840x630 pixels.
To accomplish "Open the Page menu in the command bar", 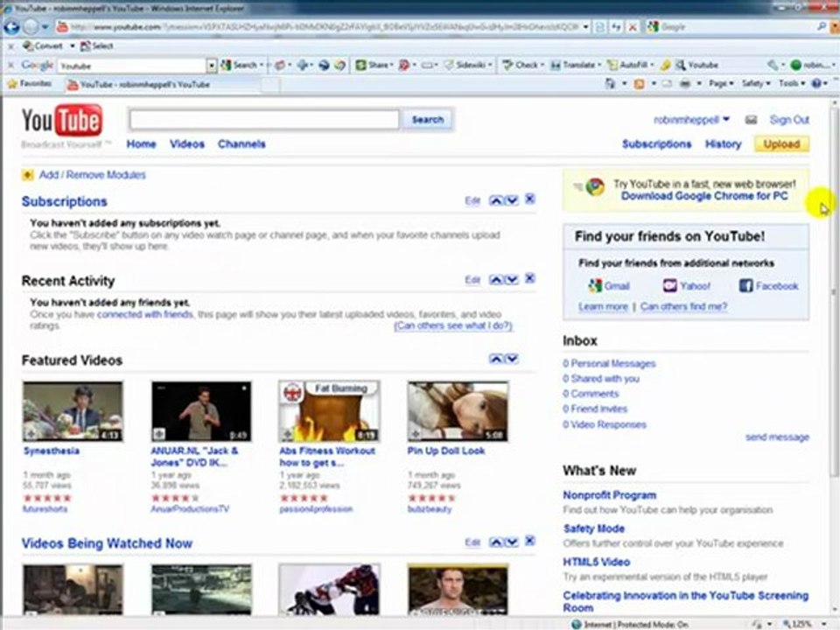I will (x=721, y=84).
